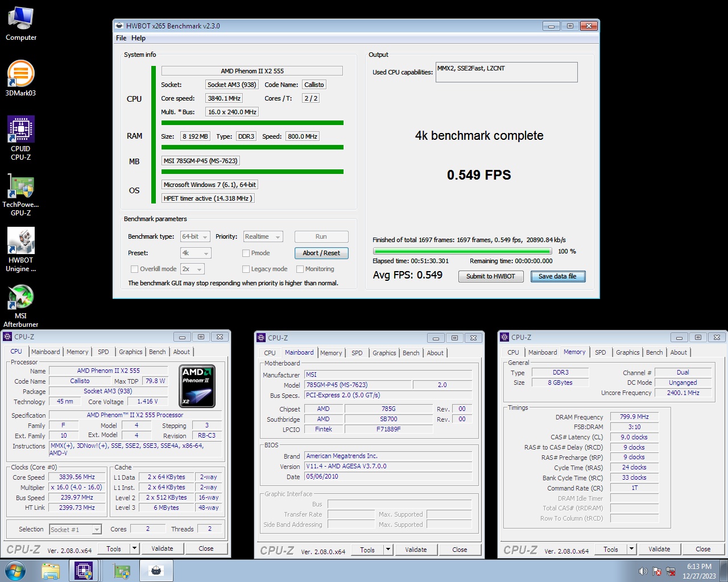Click the AMD Phenom II processor logo
The width and height of the screenshot is (728, 582).
(x=197, y=386)
